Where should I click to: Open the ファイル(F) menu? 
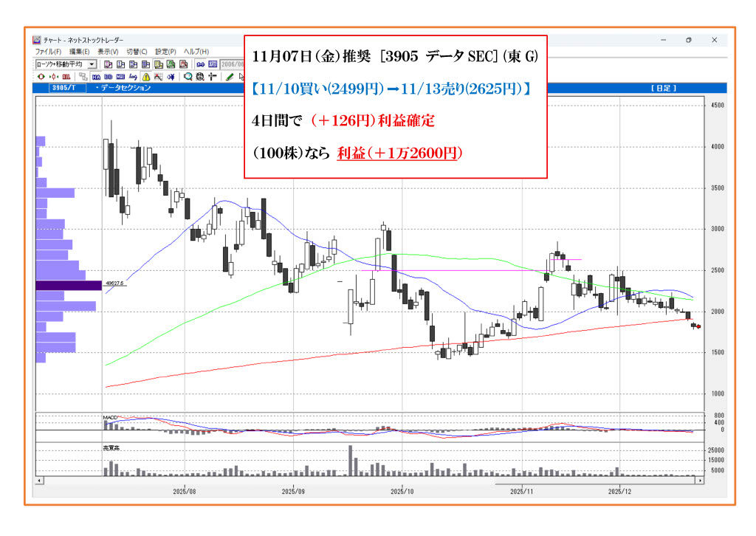tap(48, 52)
